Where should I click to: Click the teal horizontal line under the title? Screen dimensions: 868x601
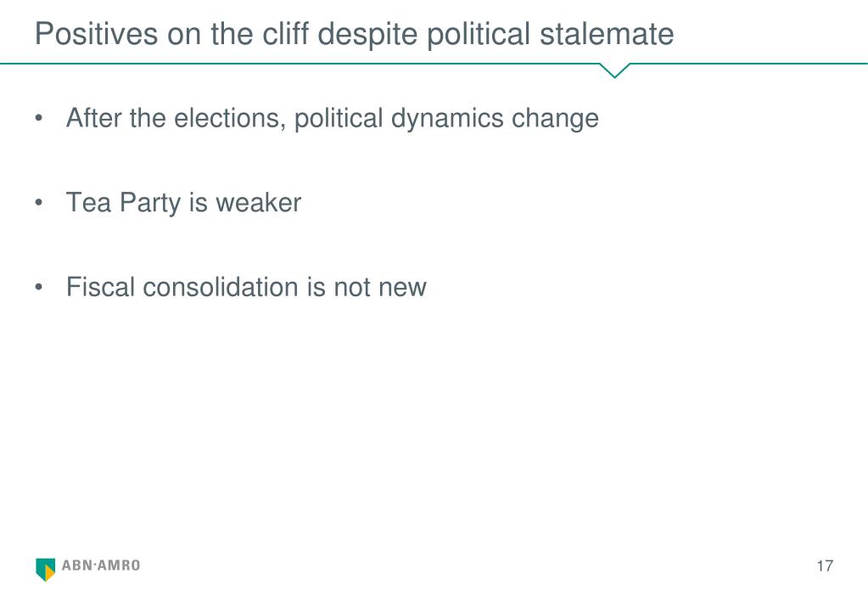pyautogui.click(x=299, y=64)
